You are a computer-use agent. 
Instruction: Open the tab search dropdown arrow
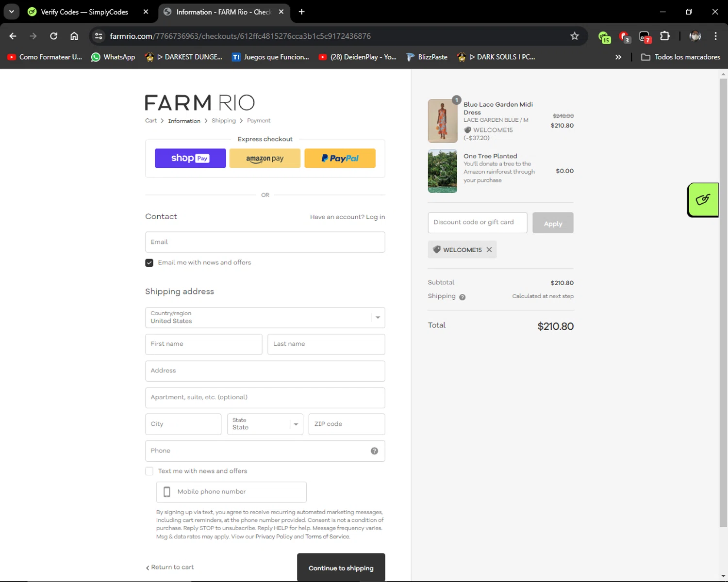[11, 12]
